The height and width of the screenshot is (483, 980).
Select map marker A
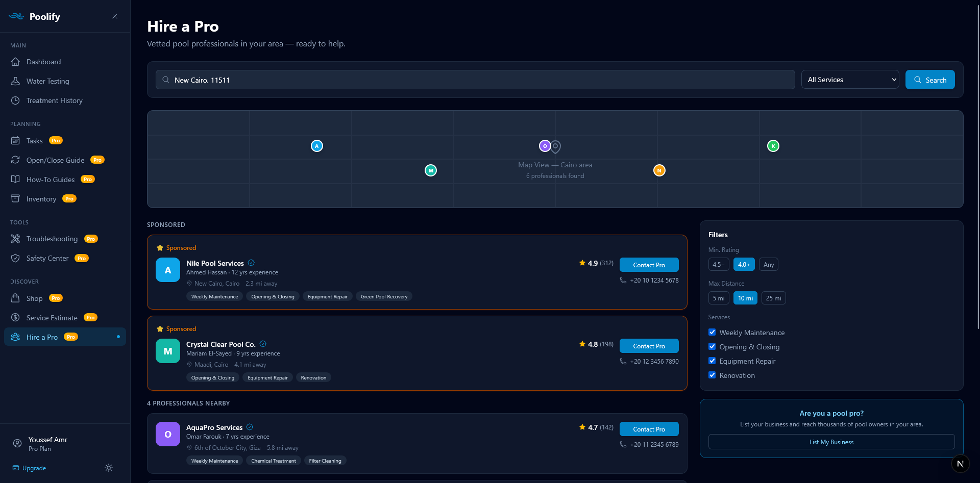click(x=317, y=146)
